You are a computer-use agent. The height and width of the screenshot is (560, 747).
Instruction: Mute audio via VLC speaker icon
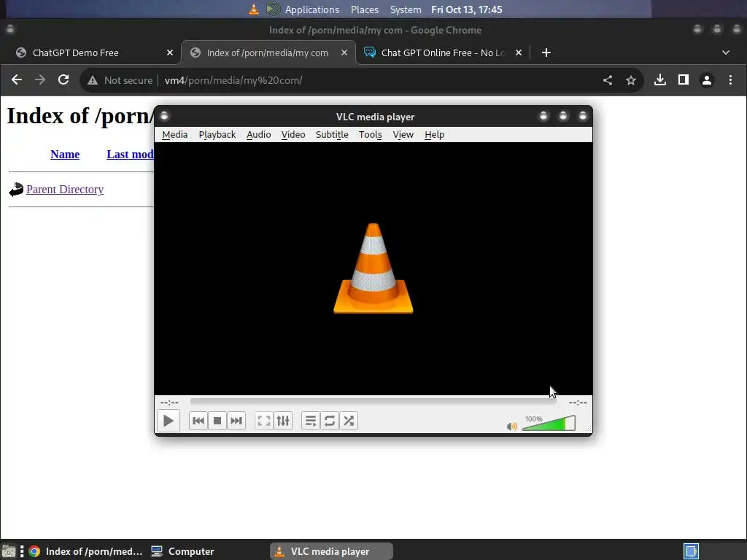511,426
